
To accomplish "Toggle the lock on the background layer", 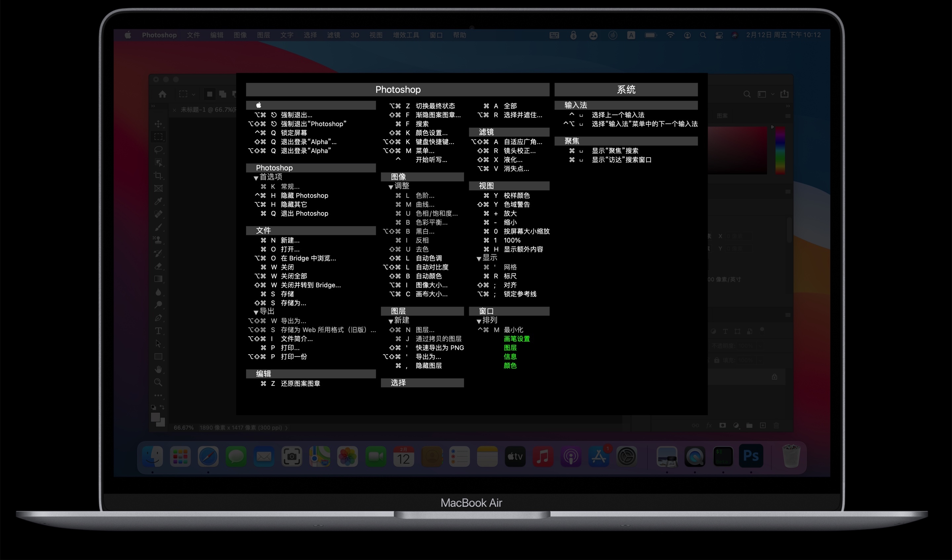I will [774, 377].
